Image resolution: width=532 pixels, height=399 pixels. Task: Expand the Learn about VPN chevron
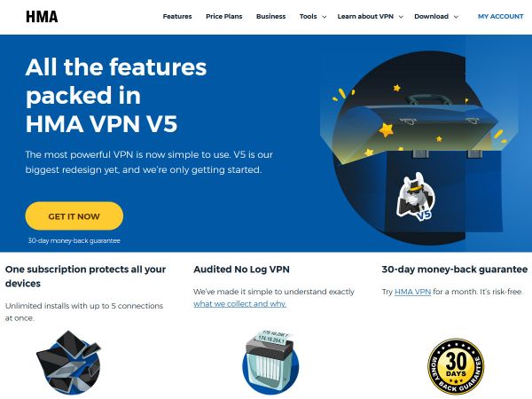(401, 17)
